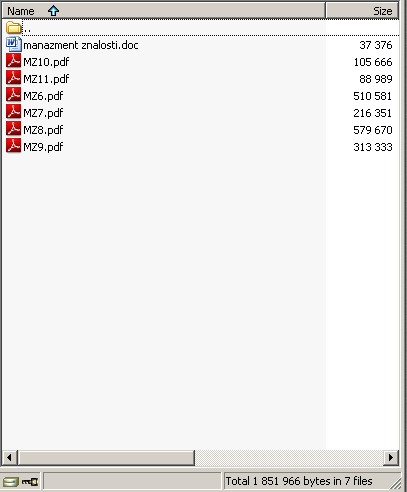Click the PDF icon next to MZ10.pdf
The width and height of the screenshot is (407, 492).
pyautogui.click(x=14, y=61)
